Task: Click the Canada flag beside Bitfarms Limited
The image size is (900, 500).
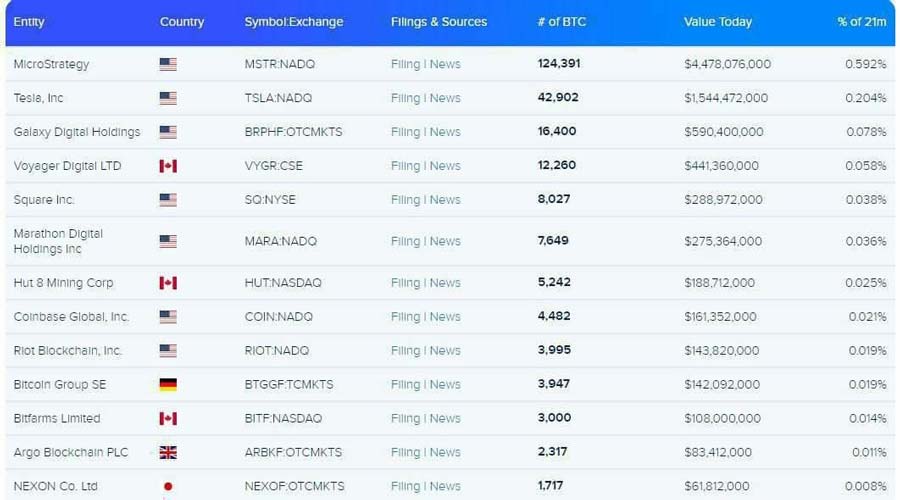Action: 168,419
